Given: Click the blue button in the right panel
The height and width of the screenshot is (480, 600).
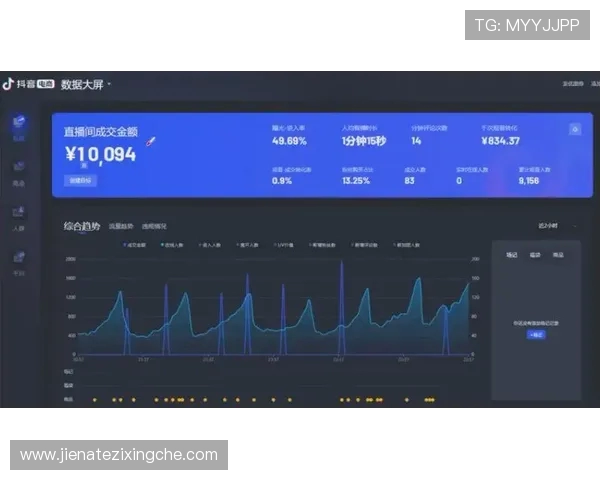Looking at the screenshot, I should [536, 335].
